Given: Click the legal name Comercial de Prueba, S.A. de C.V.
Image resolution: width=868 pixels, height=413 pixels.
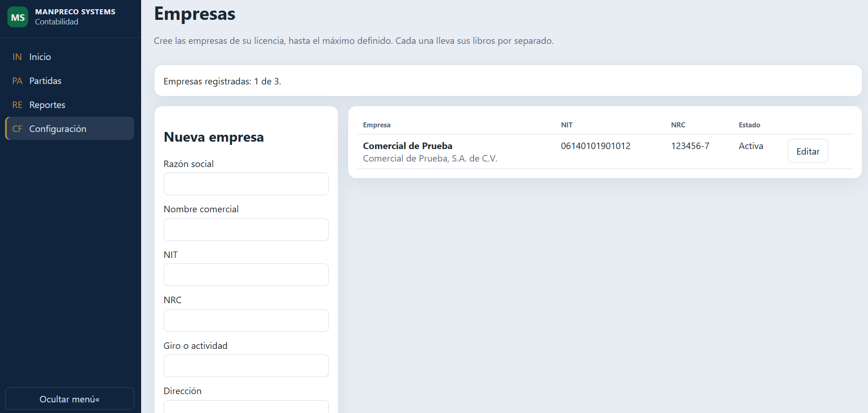Looking at the screenshot, I should [x=430, y=158].
